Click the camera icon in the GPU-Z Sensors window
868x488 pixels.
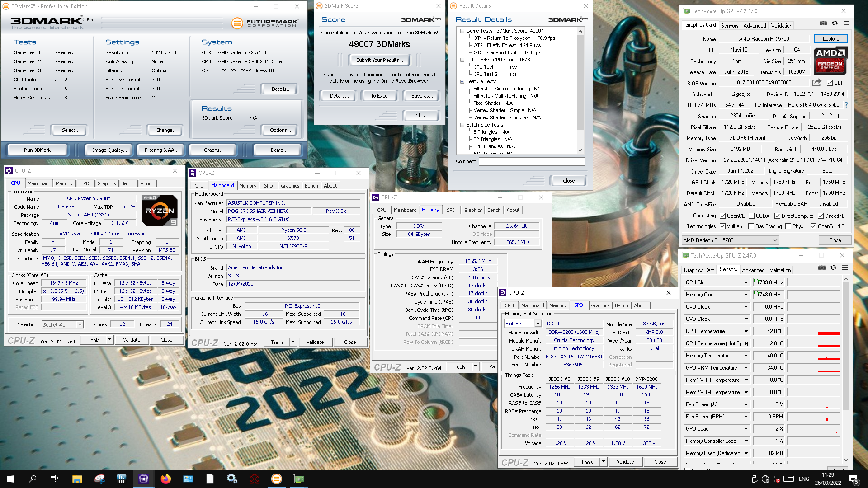[822, 267]
